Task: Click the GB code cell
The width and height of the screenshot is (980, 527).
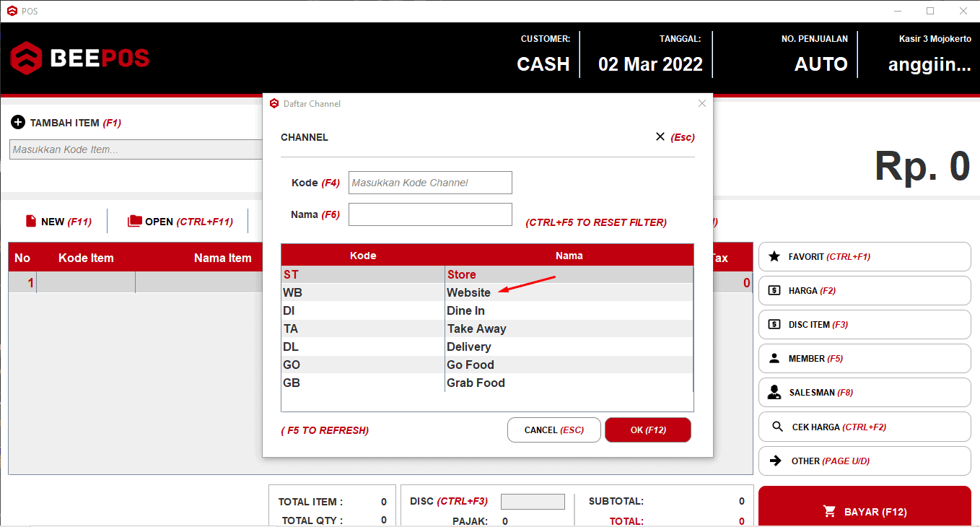Action: [363, 383]
